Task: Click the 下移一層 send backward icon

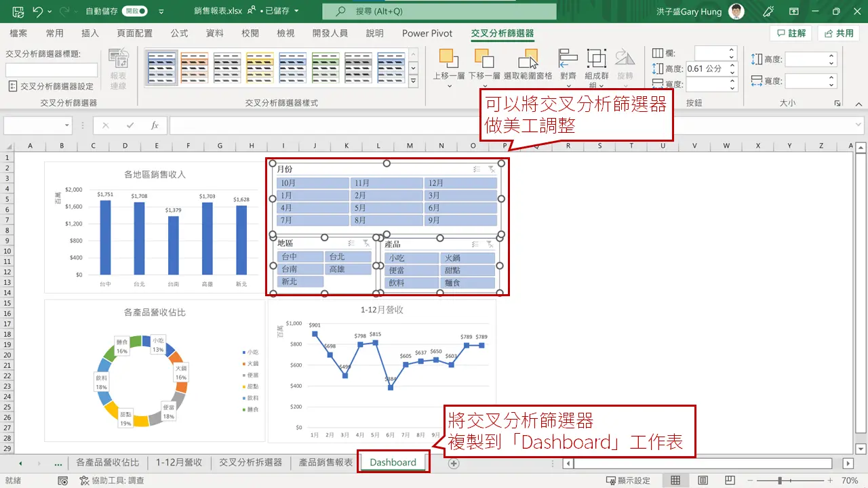Action: tap(483, 59)
